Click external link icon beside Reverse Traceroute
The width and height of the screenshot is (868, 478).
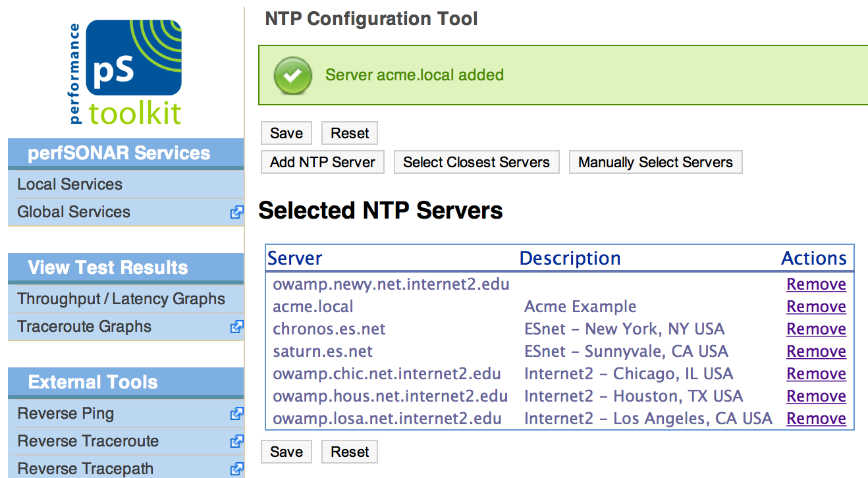236,442
